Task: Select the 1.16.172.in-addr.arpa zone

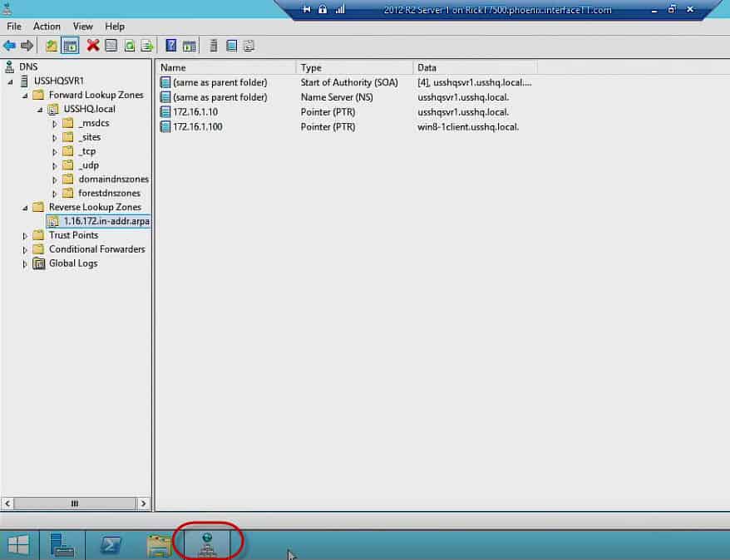Action: pos(106,221)
